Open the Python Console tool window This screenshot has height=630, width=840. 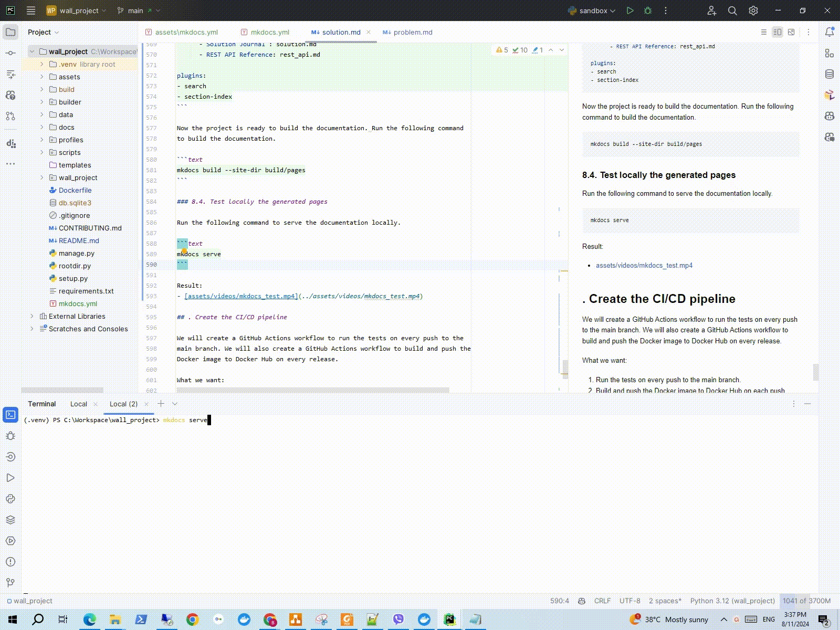[10, 499]
